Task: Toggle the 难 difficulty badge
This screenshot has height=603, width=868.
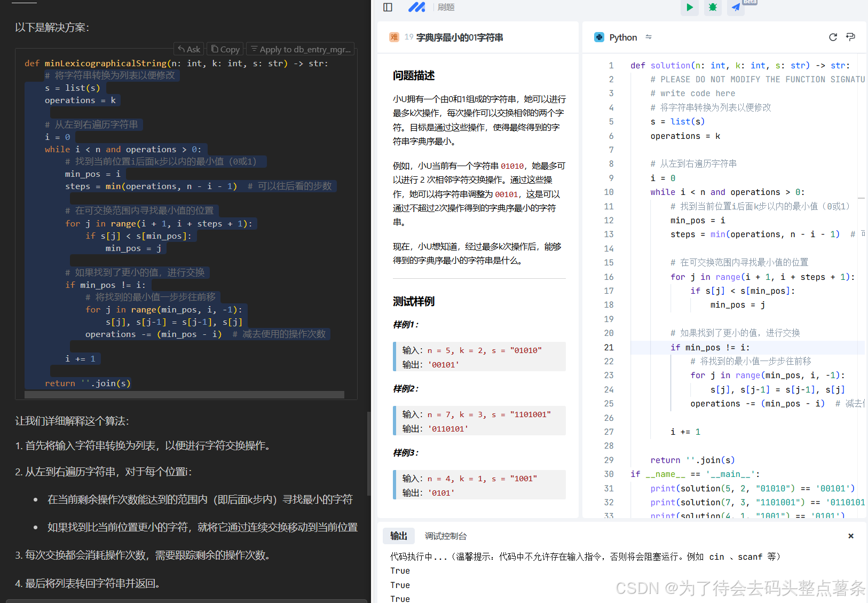Action: coord(394,37)
